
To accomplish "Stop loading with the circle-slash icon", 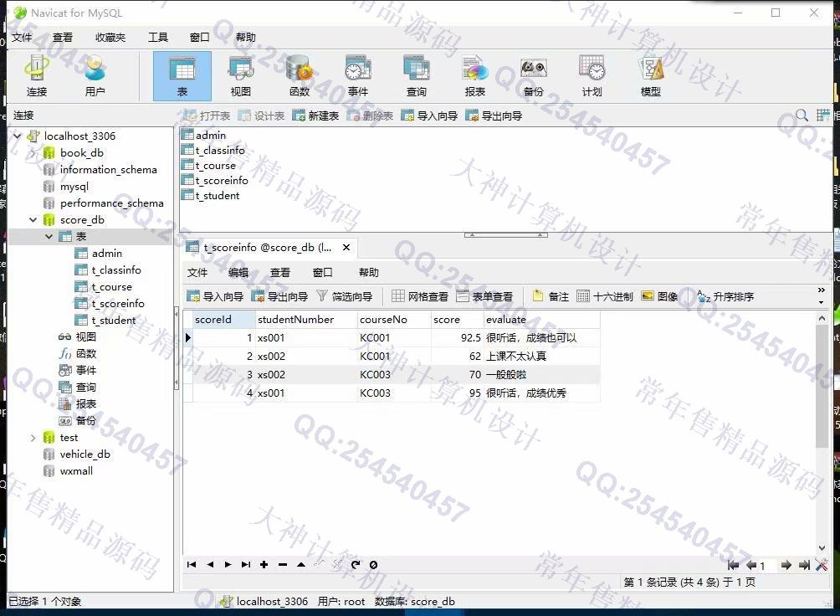I will [x=373, y=565].
